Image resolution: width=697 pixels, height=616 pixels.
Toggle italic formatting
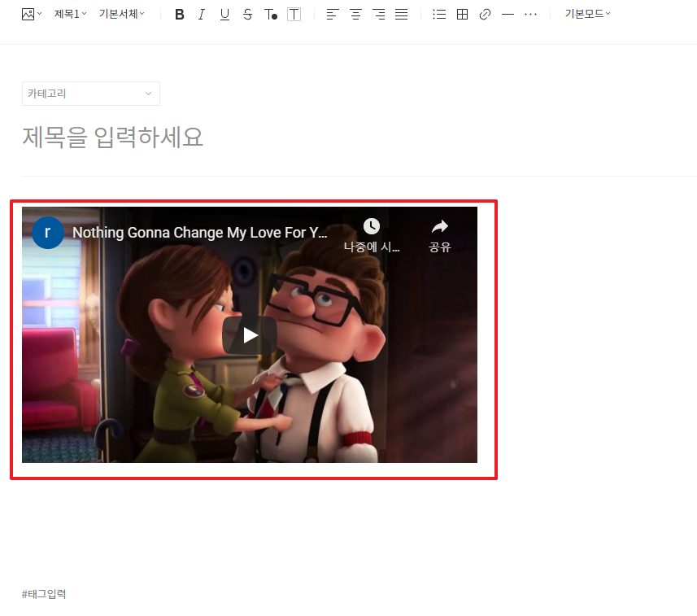[202, 15]
